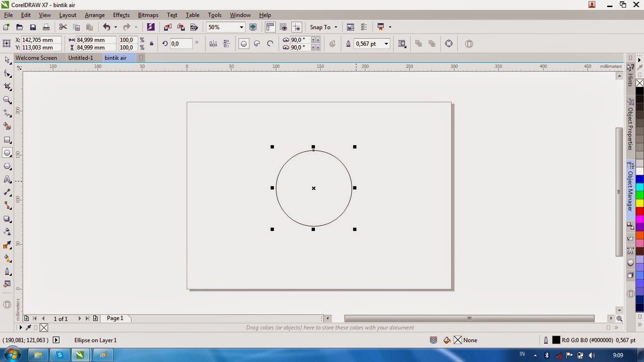
Task: Select the Pick tool in the toolbox
Action: (7, 60)
